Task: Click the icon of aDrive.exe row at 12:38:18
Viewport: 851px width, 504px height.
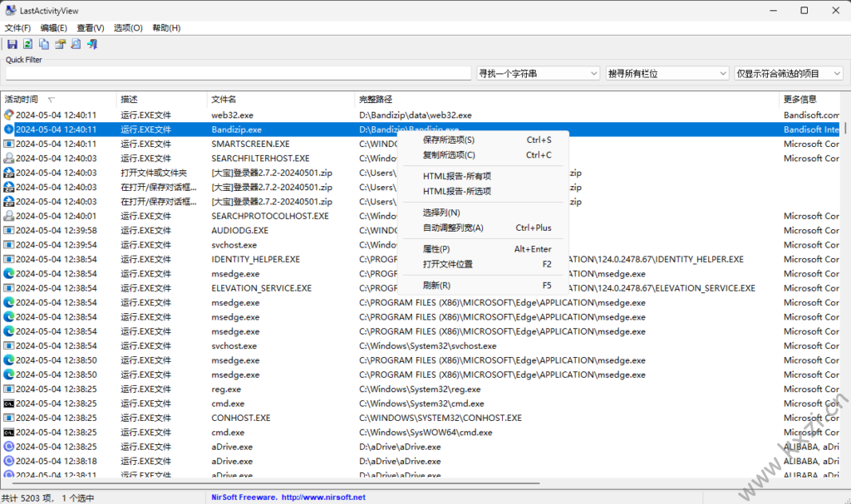Action: (8, 461)
